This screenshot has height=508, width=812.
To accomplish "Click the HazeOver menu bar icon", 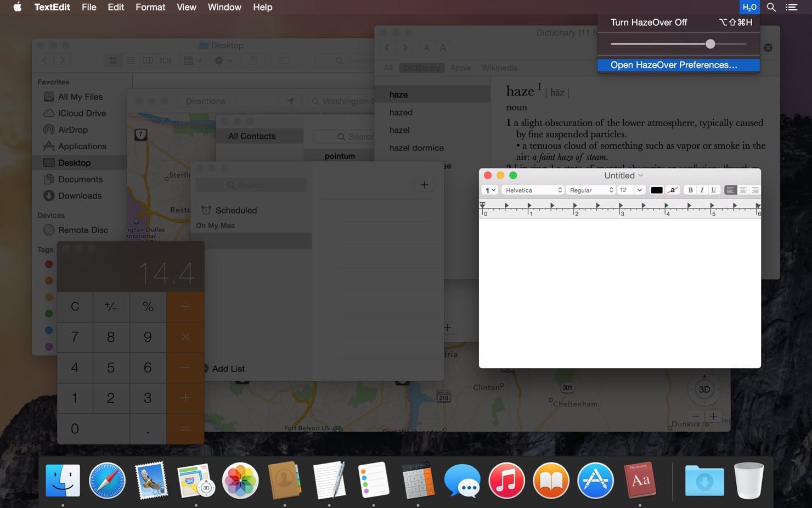I will (x=749, y=7).
